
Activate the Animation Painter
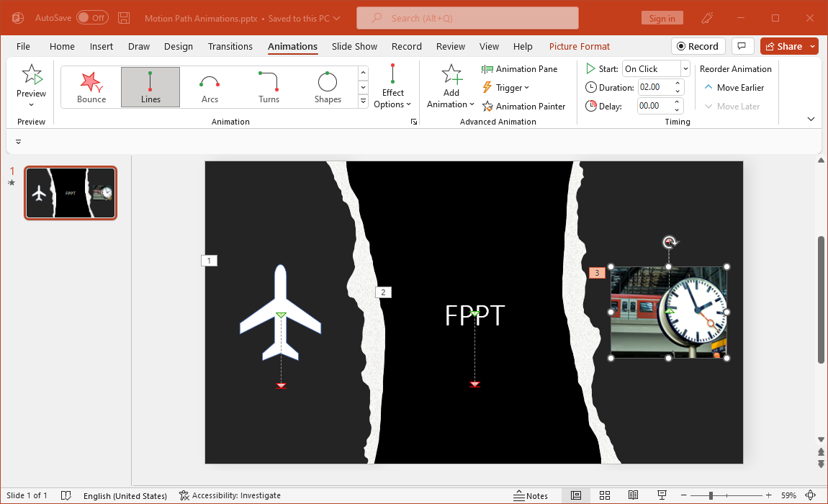(523, 107)
